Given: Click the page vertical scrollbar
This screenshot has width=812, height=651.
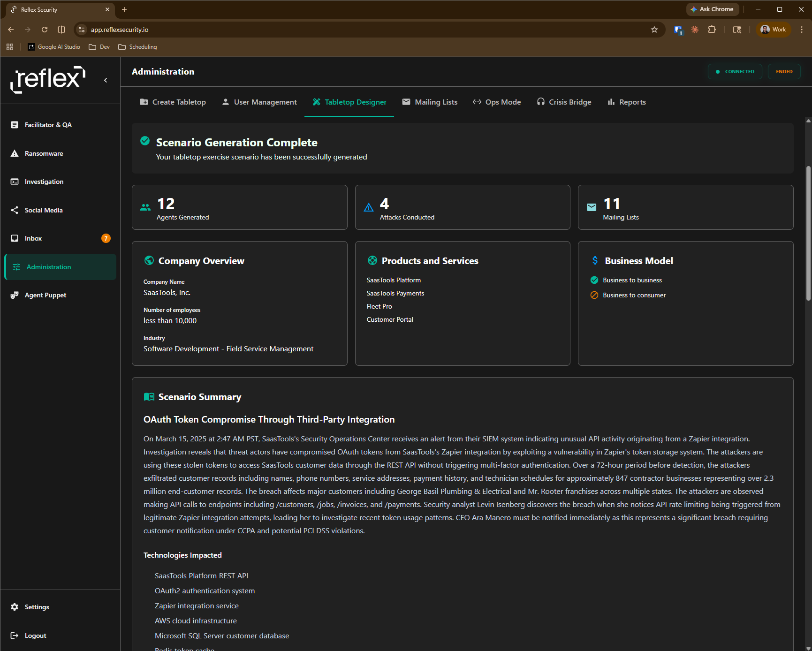Looking at the screenshot, I should [x=808, y=234].
